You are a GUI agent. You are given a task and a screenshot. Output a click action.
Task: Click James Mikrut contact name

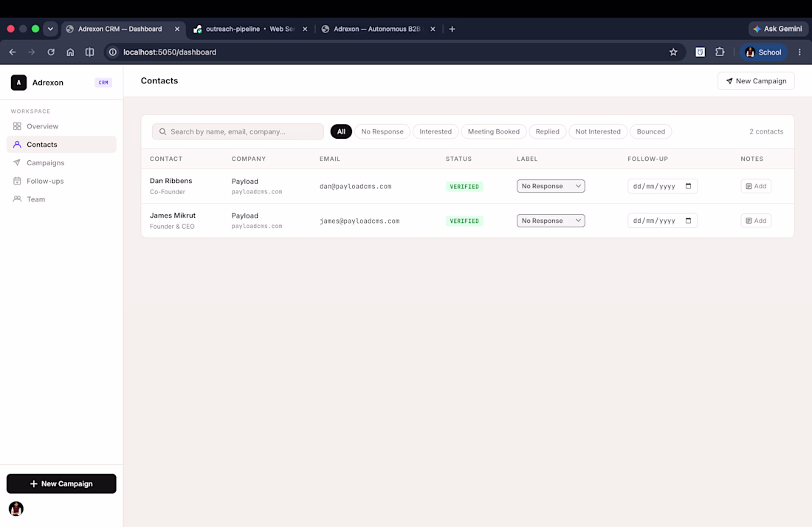coord(173,216)
